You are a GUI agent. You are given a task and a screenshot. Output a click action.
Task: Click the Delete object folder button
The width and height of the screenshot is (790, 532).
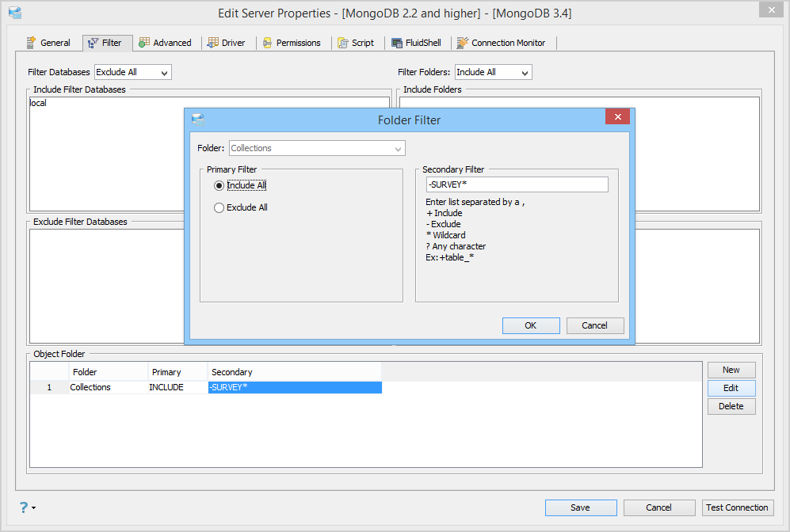click(x=731, y=406)
